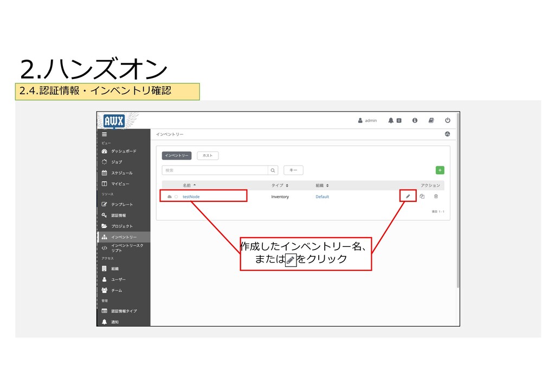Click the copy icon for testNode
This screenshot has height=392, width=555.
coord(422,196)
